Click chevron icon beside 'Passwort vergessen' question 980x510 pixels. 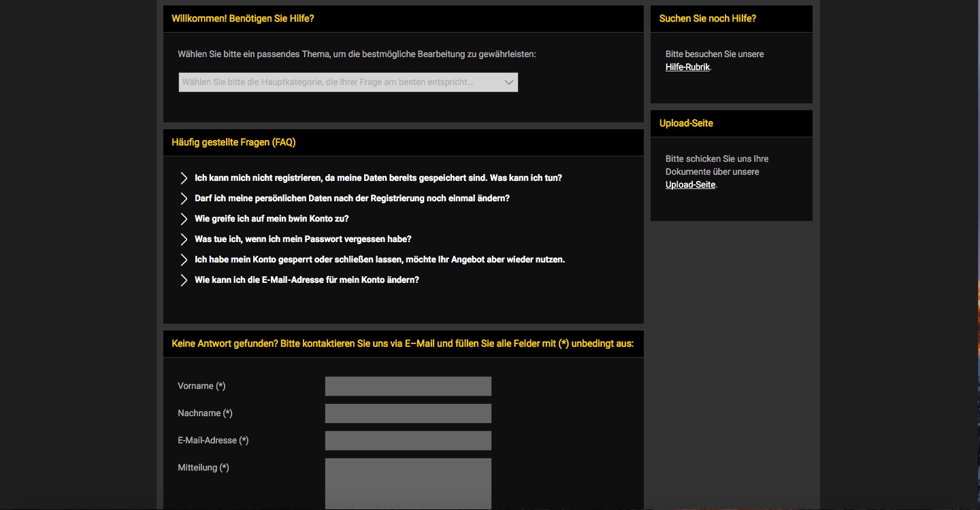184,239
